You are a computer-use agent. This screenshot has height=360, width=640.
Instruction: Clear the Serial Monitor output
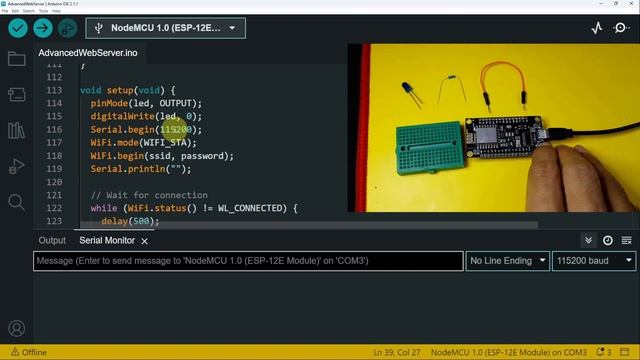tap(627, 240)
